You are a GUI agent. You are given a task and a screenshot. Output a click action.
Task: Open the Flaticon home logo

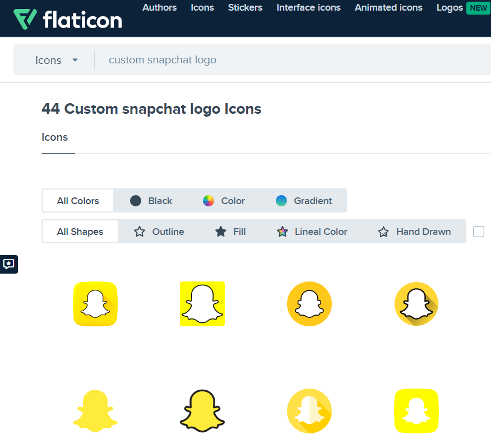(x=68, y=20)
